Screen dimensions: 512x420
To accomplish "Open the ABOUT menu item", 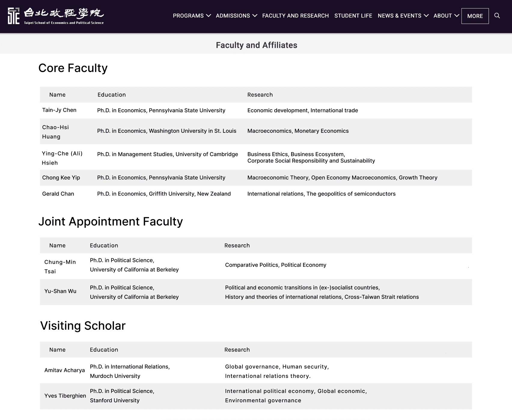I will point(443,16).
